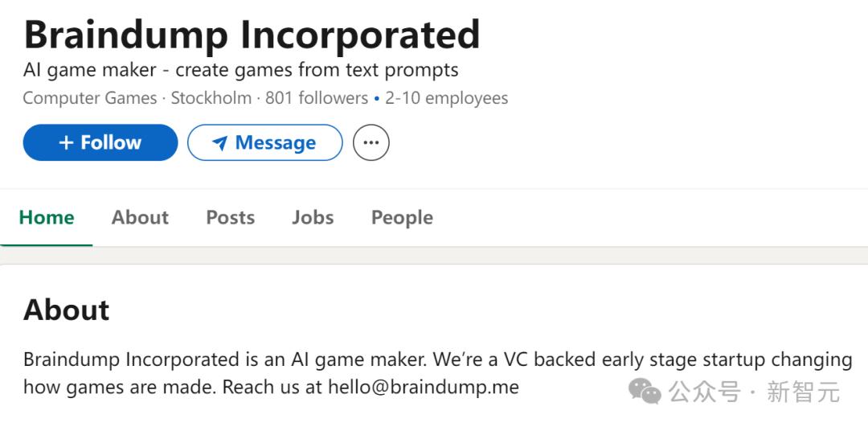Click the AI game maker tagline
This screenshot has height=427, width=868.
[x=241, y=70]
